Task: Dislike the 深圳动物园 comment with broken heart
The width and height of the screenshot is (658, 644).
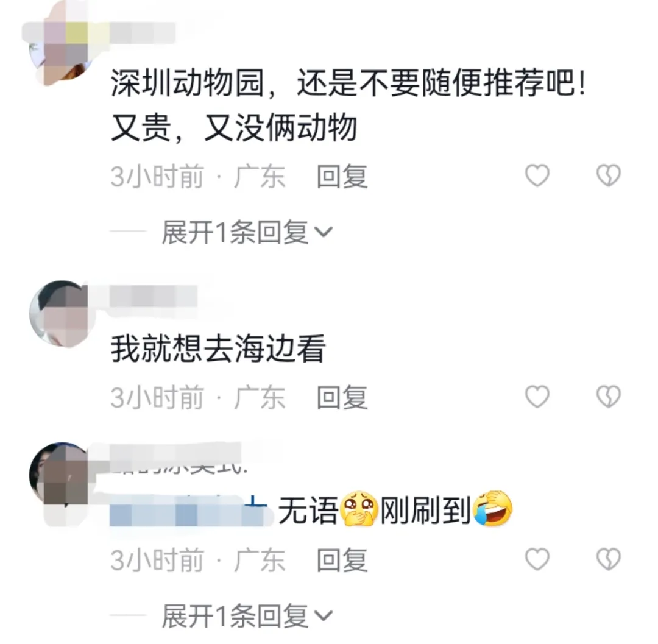Action: (x=609, y=175)
